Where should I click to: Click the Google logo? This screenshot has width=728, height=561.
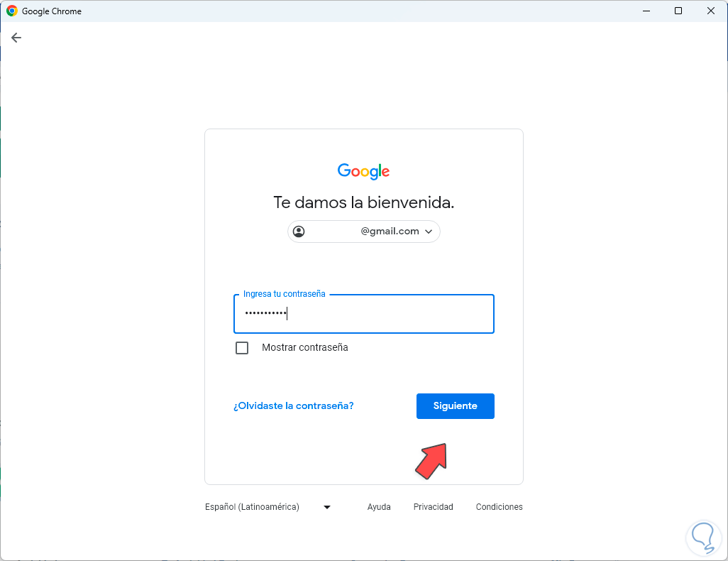coord(363,171)
